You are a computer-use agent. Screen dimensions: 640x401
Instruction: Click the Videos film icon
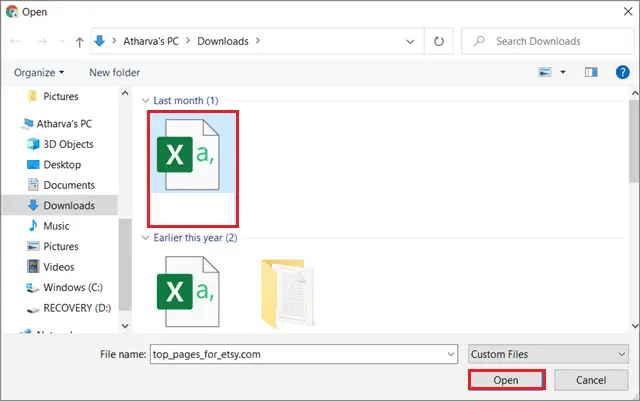coord(33,267)
